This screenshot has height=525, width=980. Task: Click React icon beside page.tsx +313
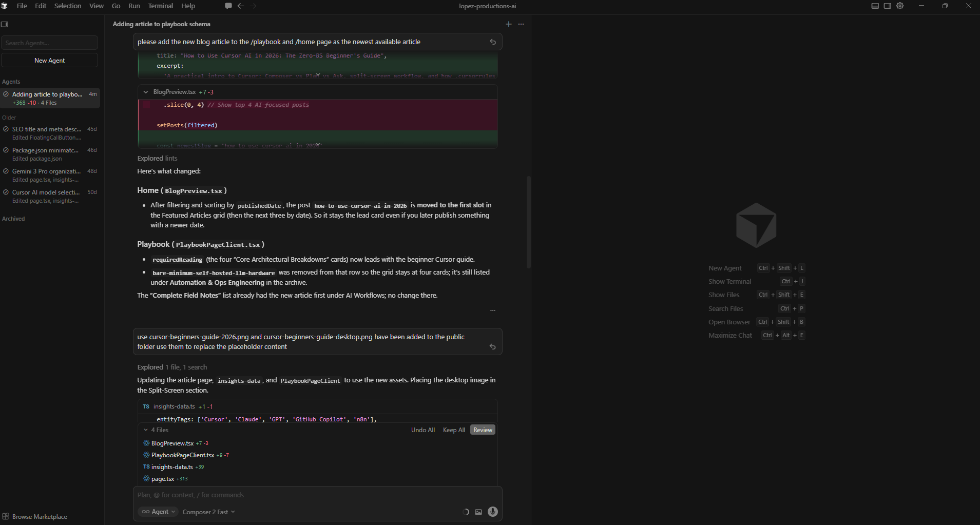[x=146, y=479]
